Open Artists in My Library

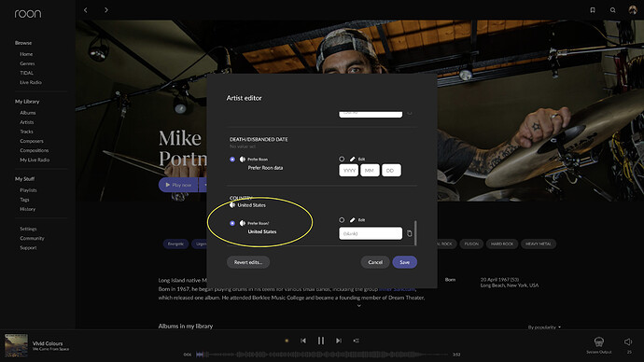(x=27, y=122)
